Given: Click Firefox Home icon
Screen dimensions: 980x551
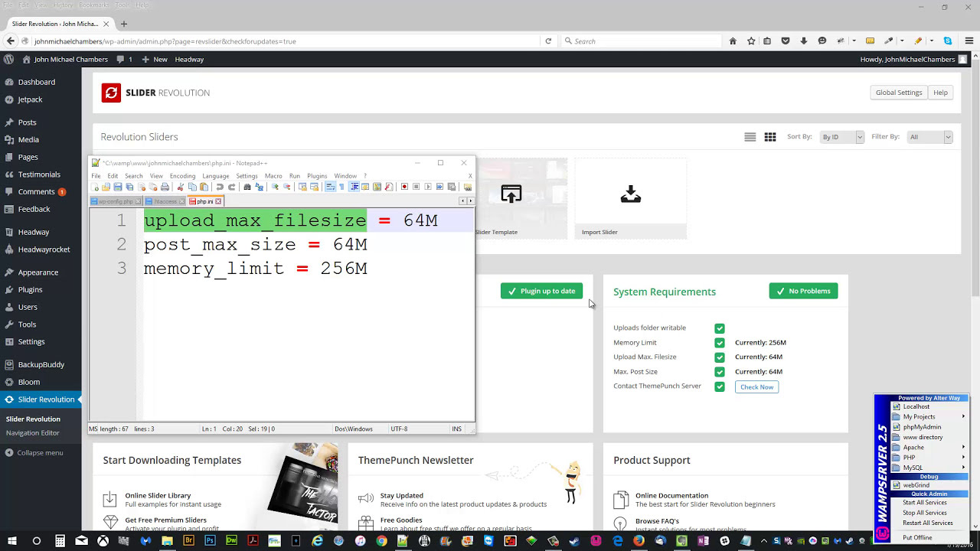Looking at the screenshot, I should (x=733, y=41).
